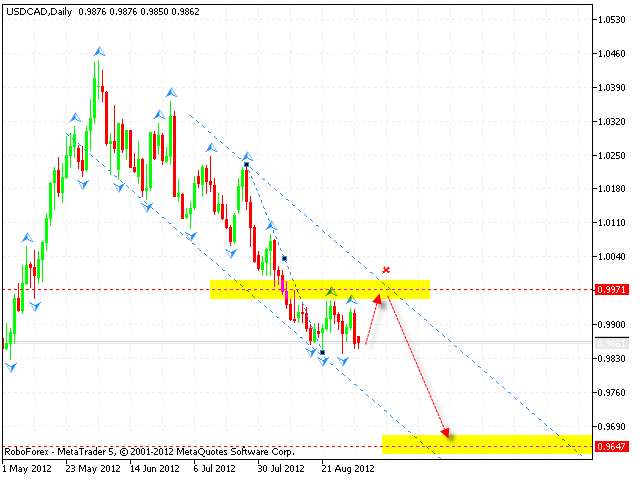Select the blue square marker near the 1.0040 level
The height and width of the screenshot is (480, 640).
[x=285, y=258]
